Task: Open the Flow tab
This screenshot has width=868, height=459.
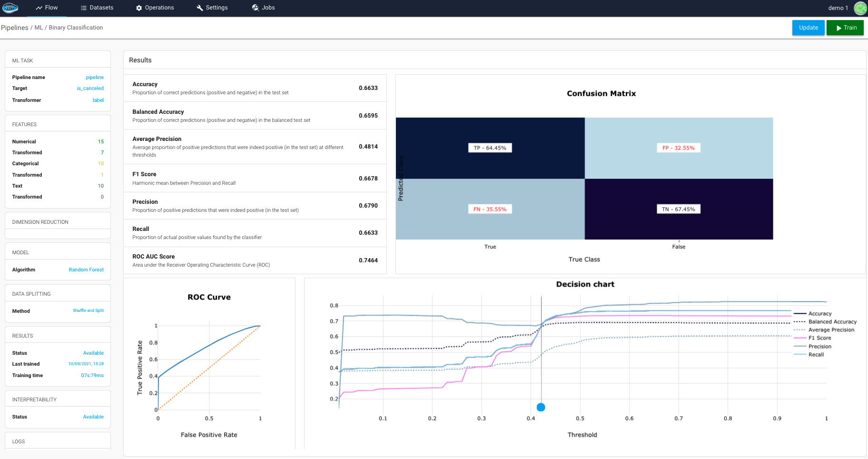Action: (x=47, y=8)
